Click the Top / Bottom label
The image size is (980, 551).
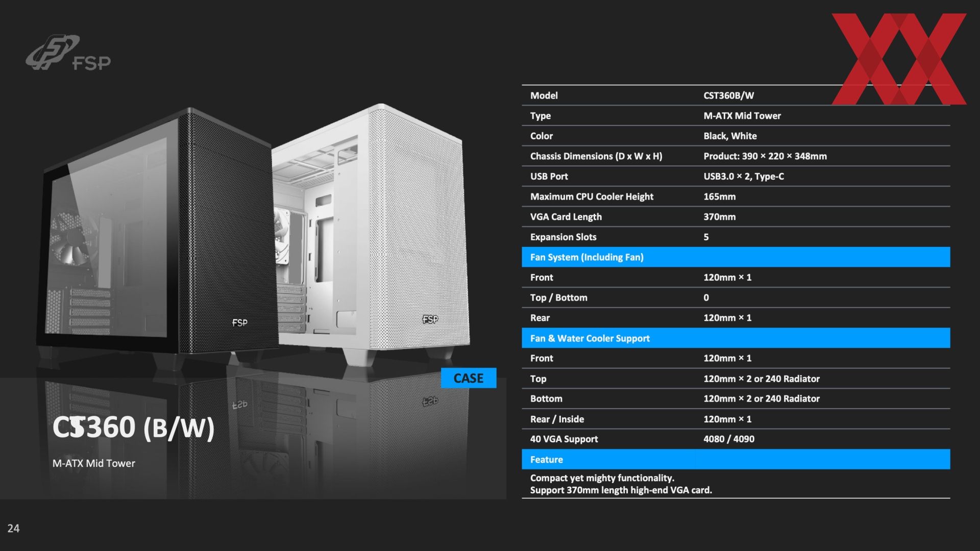pos(558,297)
